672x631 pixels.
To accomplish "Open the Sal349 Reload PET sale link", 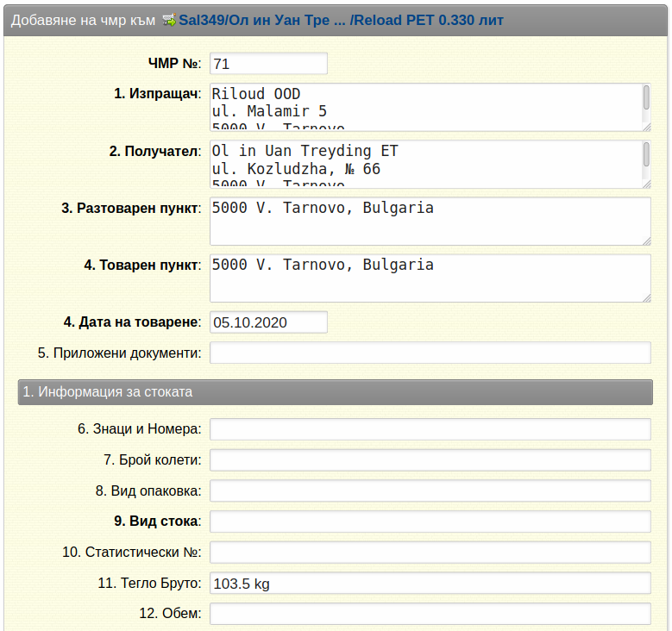I will coord(341,20).
